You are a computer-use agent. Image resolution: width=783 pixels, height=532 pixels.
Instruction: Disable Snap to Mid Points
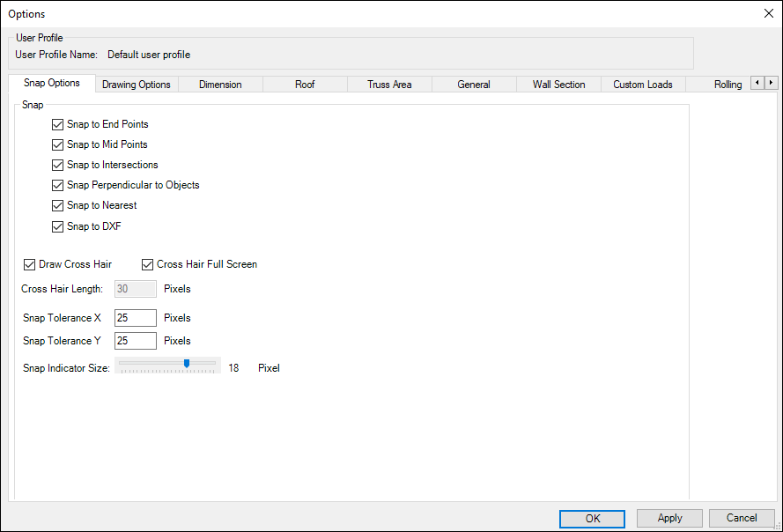coord(59,144)
